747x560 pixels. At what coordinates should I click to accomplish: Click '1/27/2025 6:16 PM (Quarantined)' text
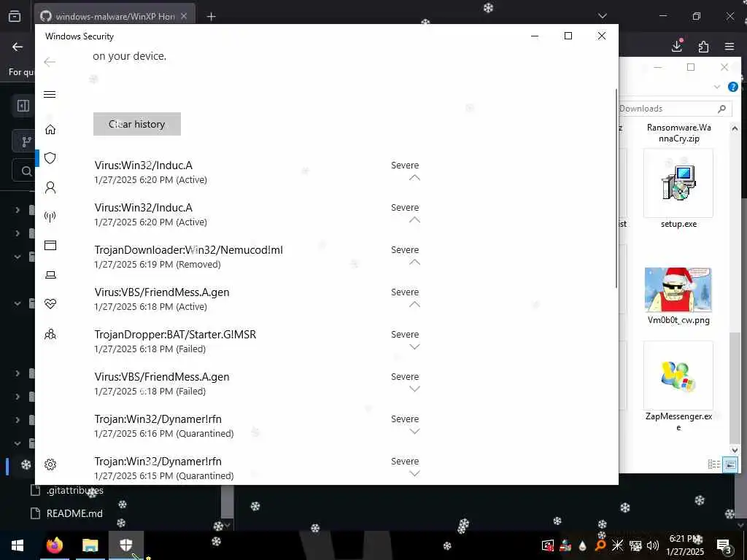(164, 433)
